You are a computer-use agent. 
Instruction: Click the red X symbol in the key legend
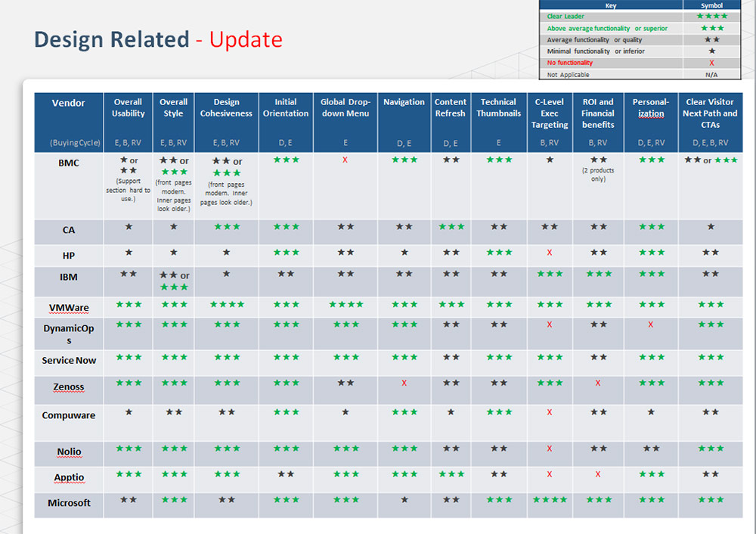[711, 63]
